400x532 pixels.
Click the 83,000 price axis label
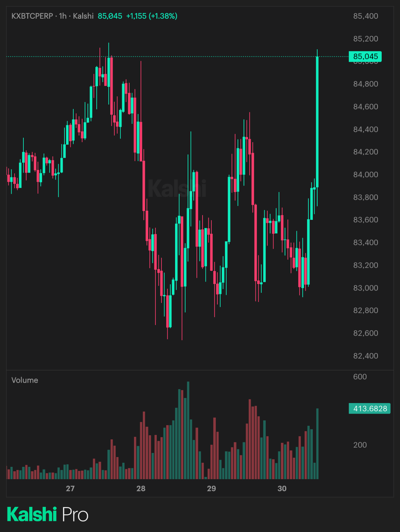(x=366, y=288)
